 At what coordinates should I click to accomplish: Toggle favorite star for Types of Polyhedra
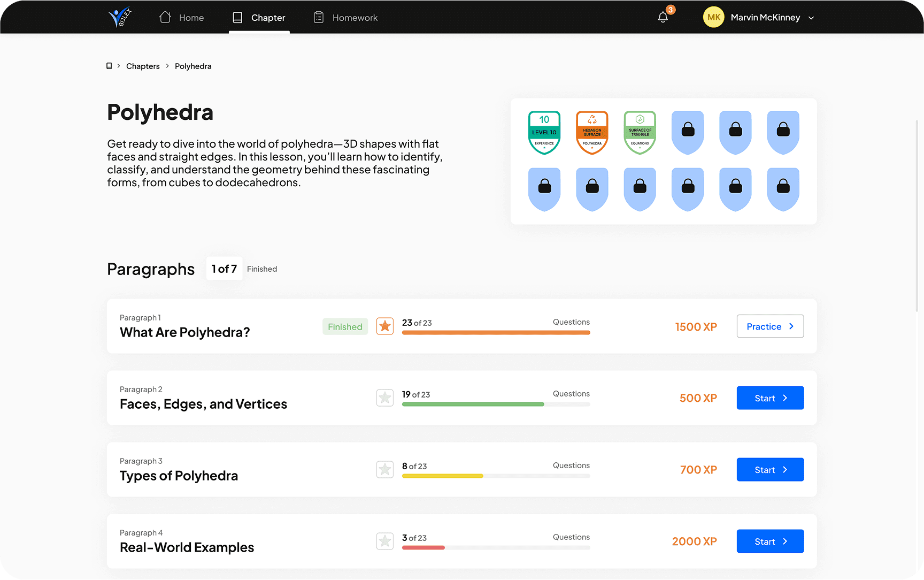pos(385,469)
